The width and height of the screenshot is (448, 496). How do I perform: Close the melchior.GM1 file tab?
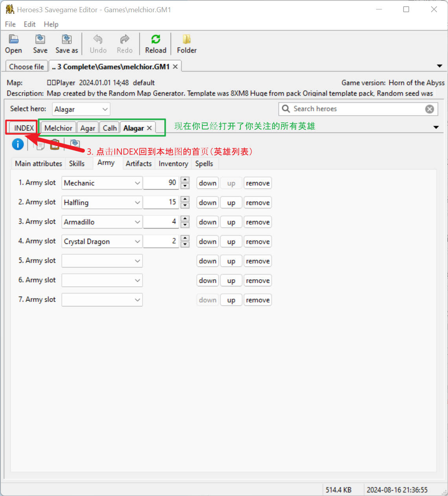pyautogui.click(x=175, y=66)
